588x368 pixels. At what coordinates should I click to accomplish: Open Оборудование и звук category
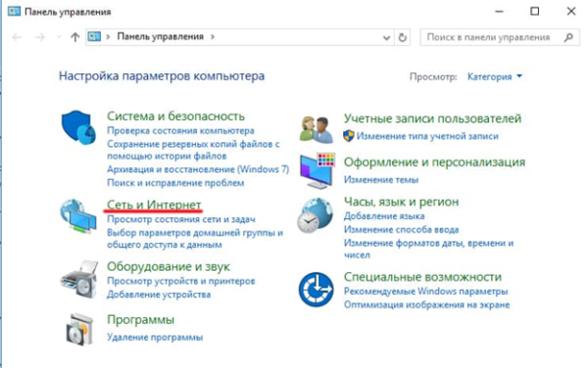pyautogui.click(x=168, y=266)
